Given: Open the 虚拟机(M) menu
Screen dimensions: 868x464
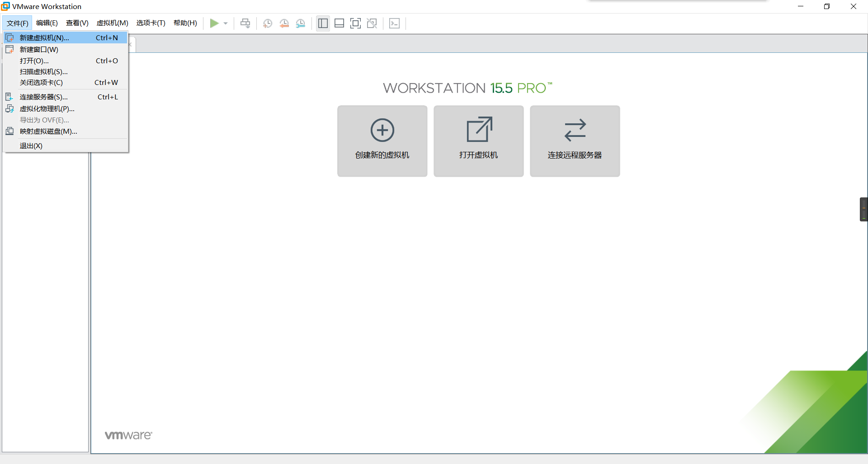Looking at the screenshot, I should [112, 23].
